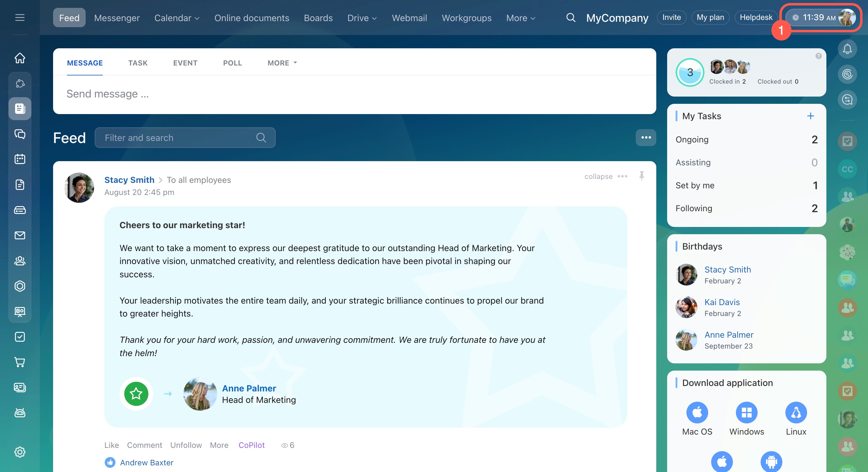Expand the Drive dropdown in top menu

362,18
